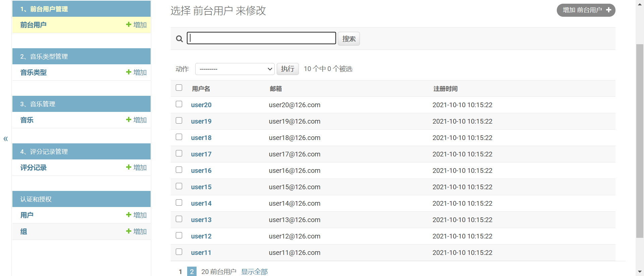Viewport: 644px width, 276px height.
Task: Open 前台用户 in the sidebar
Action: pyautogui.click(x=33, y=25)
